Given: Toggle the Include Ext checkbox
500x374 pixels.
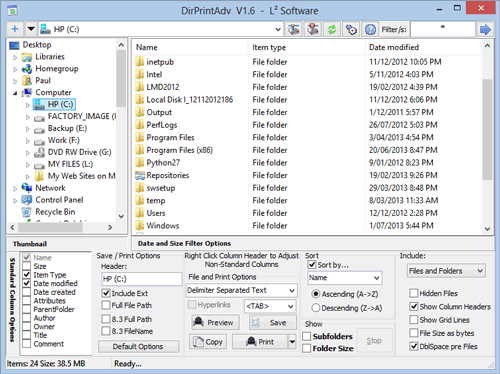Looking at the screenshot, I should point(106,293).
